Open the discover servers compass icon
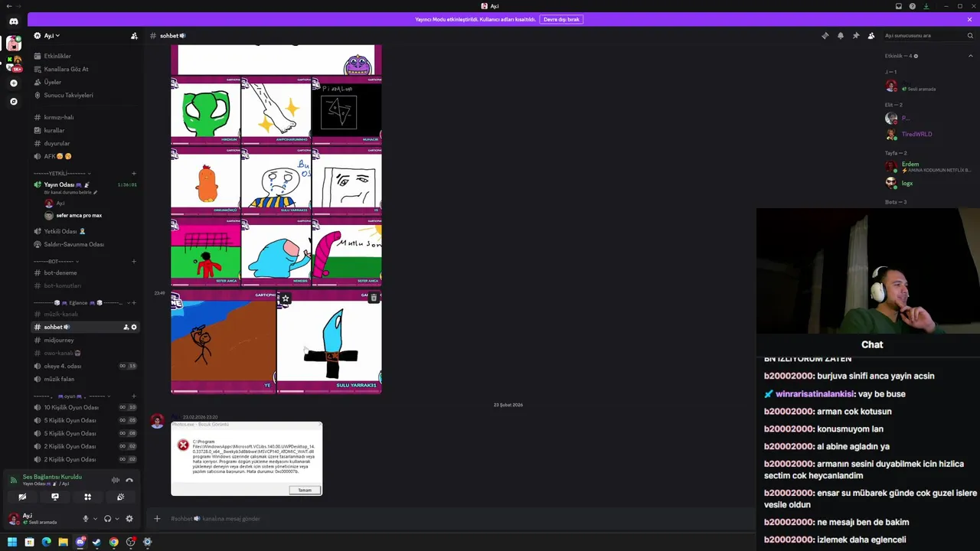The image size is (980, 551). [x=13, y=101]
